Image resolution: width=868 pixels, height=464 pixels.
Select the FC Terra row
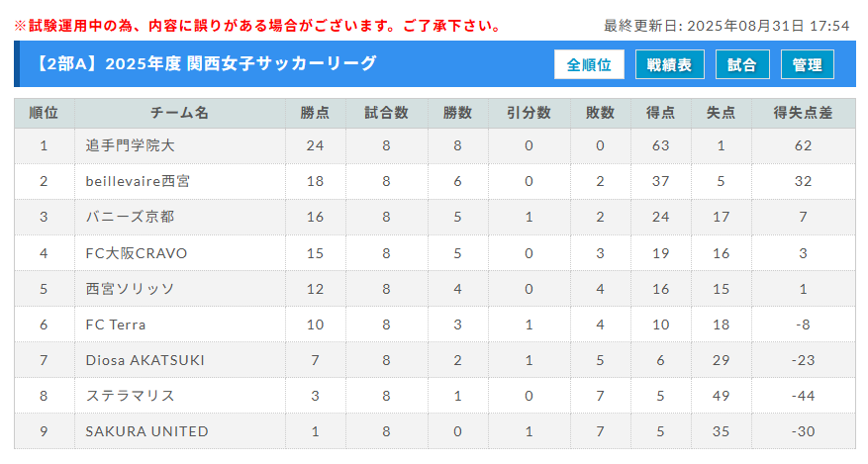(x=434, y=325)
